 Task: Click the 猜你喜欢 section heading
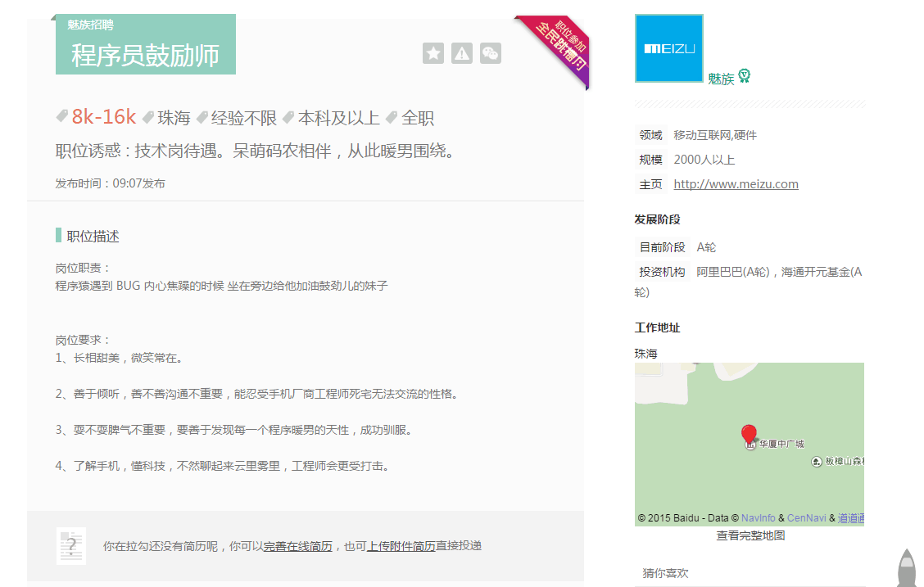coord(665,573)
